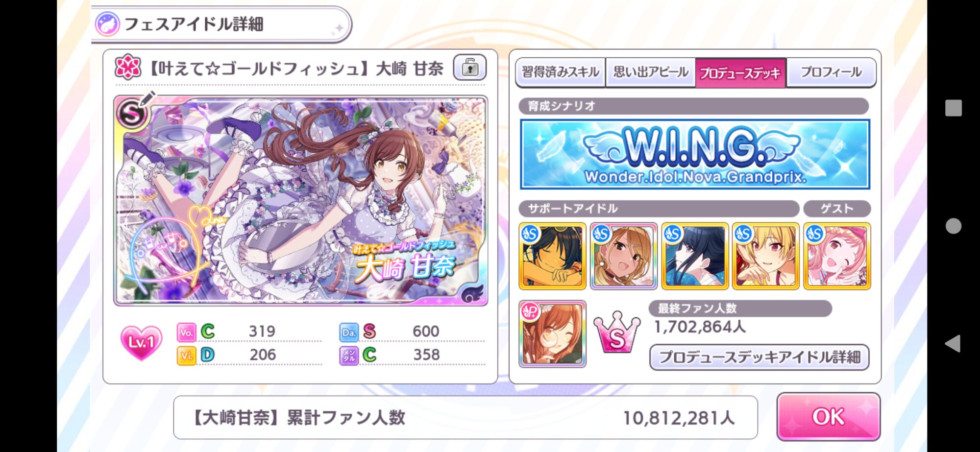Open the produce idol thumbnail with glasses

point(552,333)
